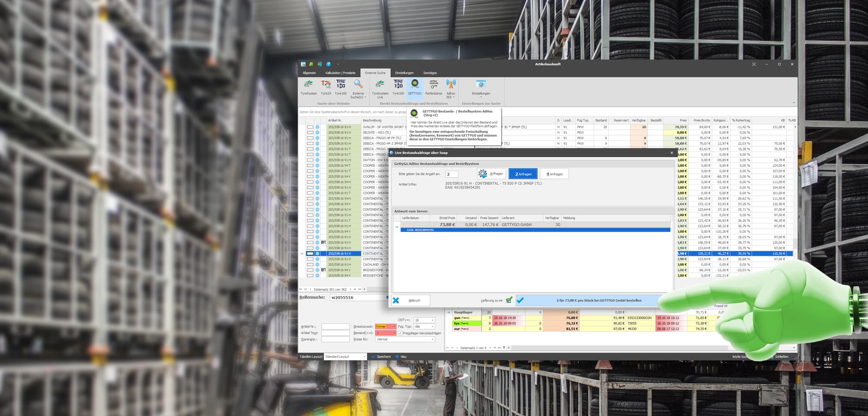Click the Externe Suche(n) magnifier icon
The image size is (868, 416).
pos(358,84)
